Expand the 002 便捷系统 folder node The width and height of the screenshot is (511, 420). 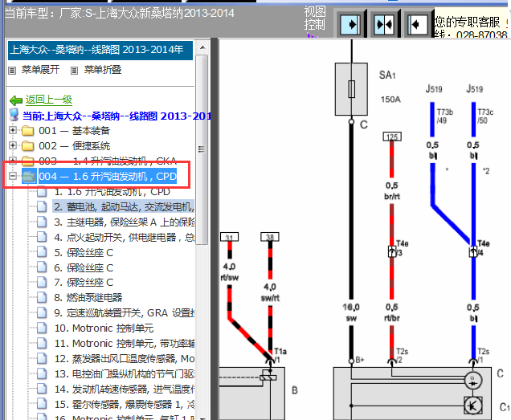point(13,145)
